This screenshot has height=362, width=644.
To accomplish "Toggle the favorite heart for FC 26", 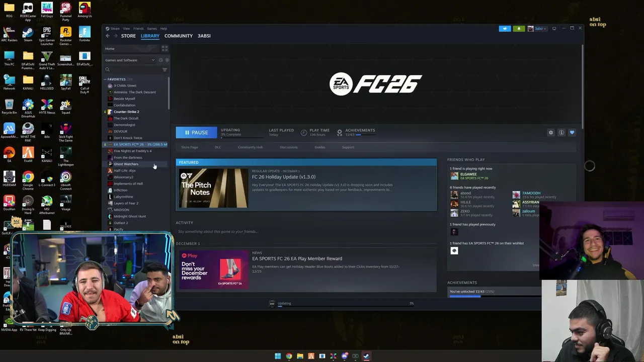I will [x=572, y=133].
